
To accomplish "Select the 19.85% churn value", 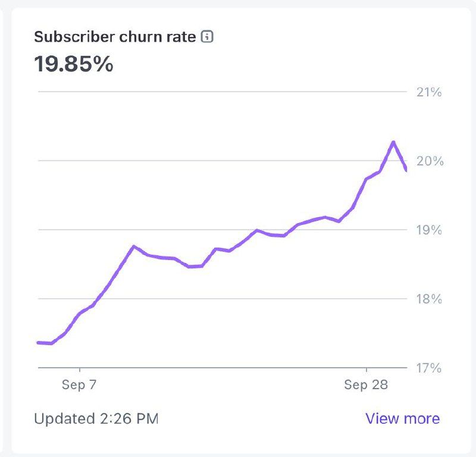I will tap(73, 64).
